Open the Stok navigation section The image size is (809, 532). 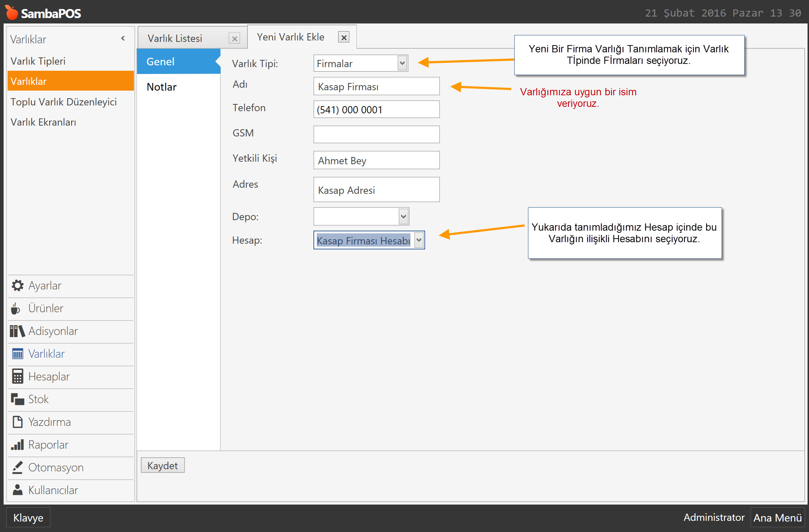click(x=71, y=399)
